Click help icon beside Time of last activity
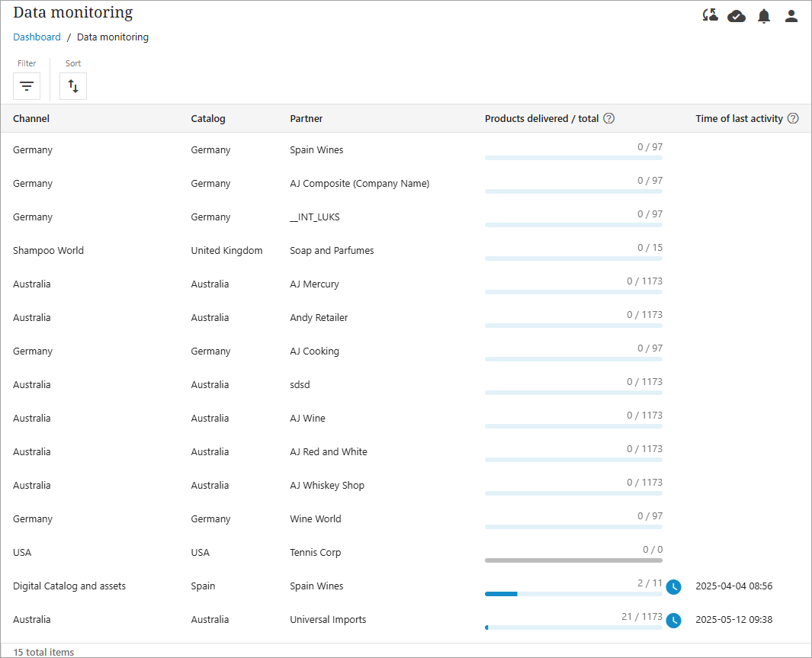This screenshot has height=658, width=812. pyautogui.click(x=793, y=118)
